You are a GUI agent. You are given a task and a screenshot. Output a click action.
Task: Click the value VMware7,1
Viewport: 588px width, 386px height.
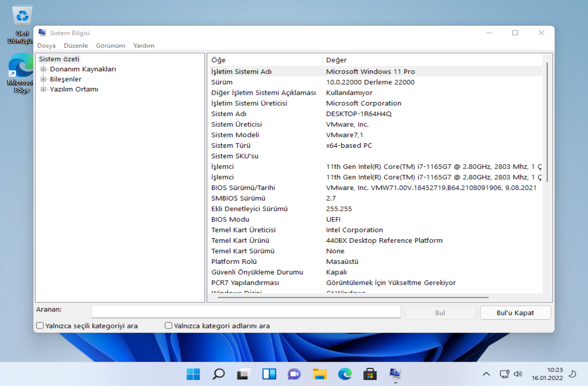click(x=344, y=135)
